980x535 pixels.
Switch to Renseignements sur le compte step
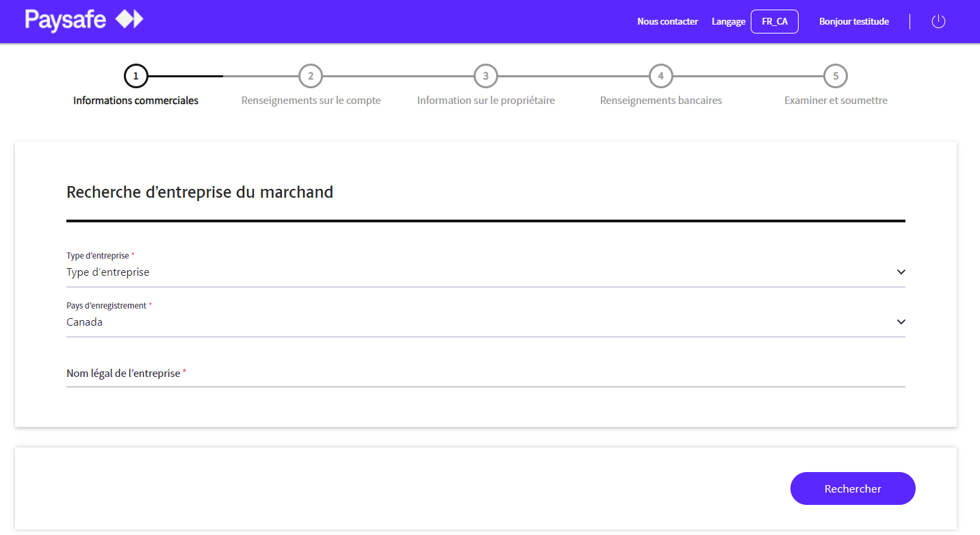[311, 100]
